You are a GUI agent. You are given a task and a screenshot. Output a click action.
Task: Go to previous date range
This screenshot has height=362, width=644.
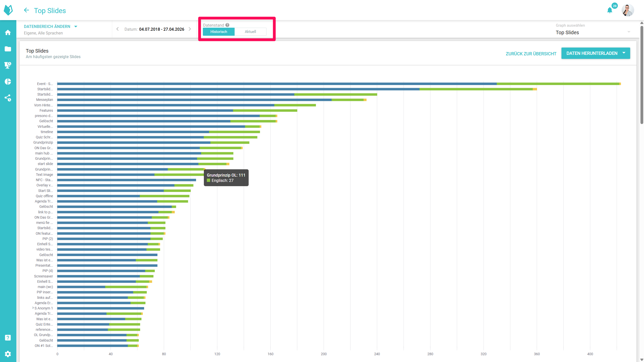coord(118,29)
